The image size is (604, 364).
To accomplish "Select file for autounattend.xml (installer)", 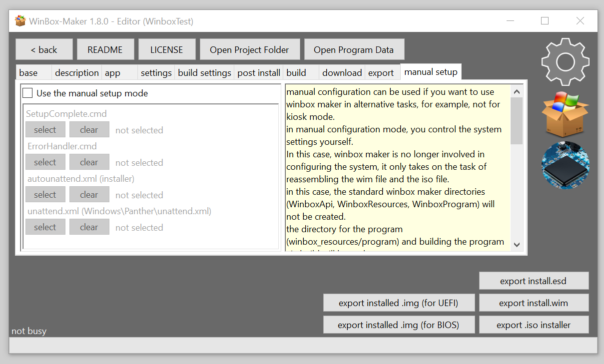I will point(45,195).
